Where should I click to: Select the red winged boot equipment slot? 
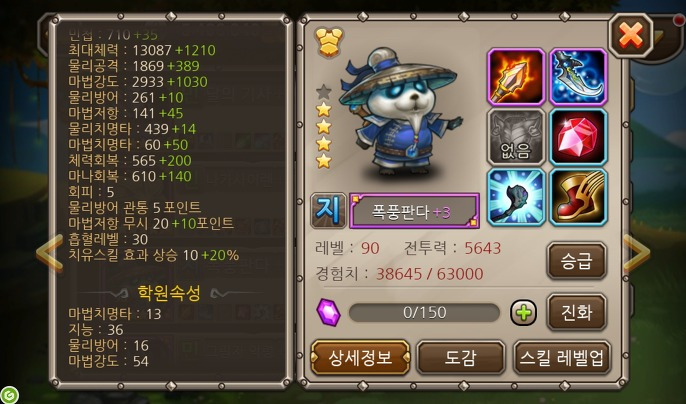tap(578, 197)
